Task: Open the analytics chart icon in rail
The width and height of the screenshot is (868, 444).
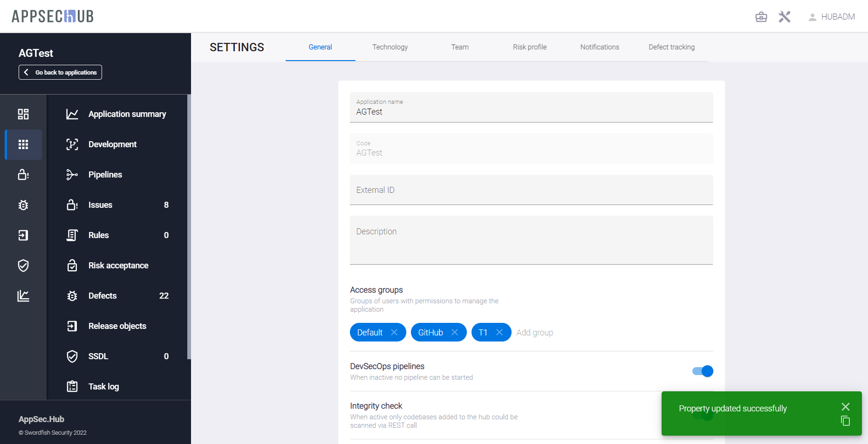Action: click(23, 296)
